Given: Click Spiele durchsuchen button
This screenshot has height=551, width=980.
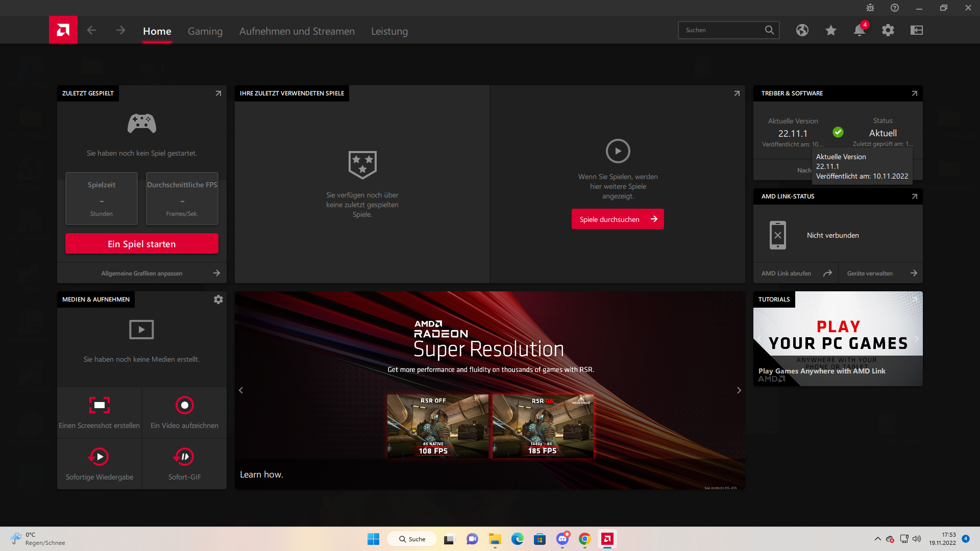Looking at the screenshot, I should 617,219.
